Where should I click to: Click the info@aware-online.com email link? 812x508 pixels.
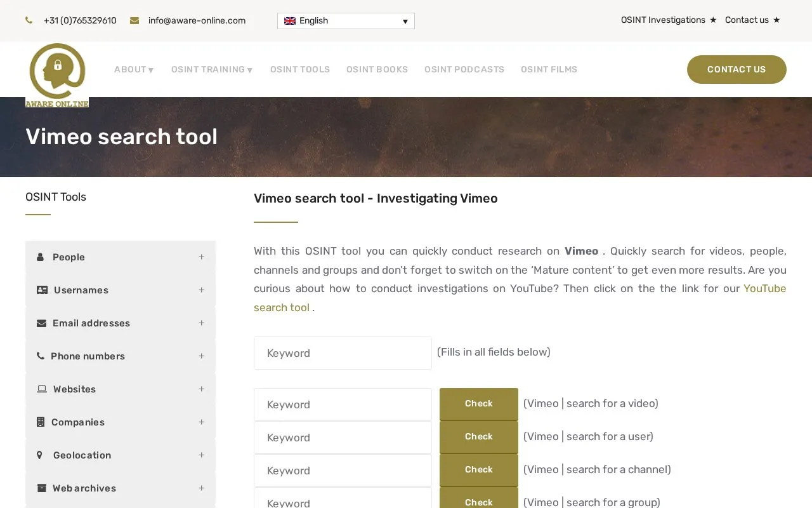(x=197, y=21)
